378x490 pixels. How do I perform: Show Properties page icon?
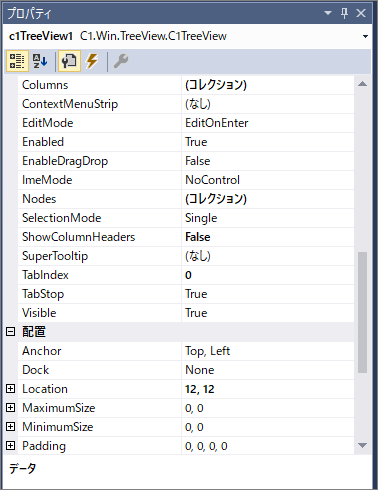coord(69,61)
